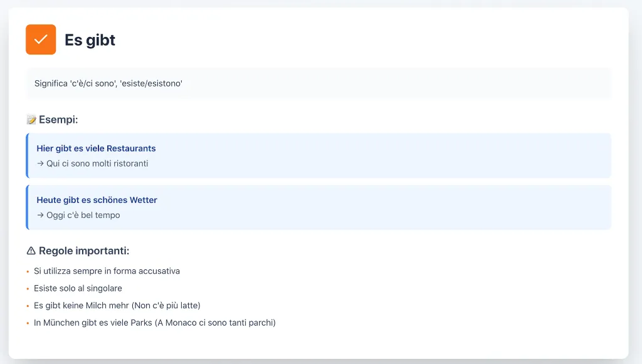Click rule 'Si utilizza sempre in forma accusativa'
Viewport: 642px width, 364px height.
(x=107, y=271)
